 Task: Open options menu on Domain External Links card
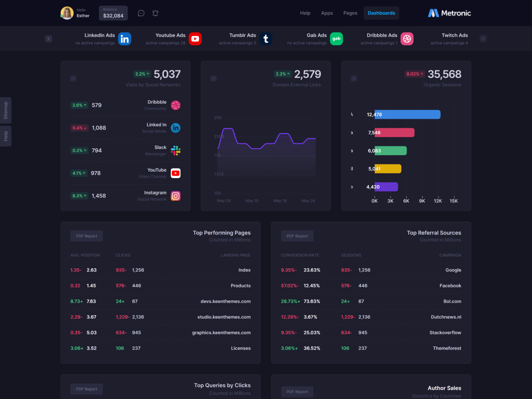click(x=213, y=78)
